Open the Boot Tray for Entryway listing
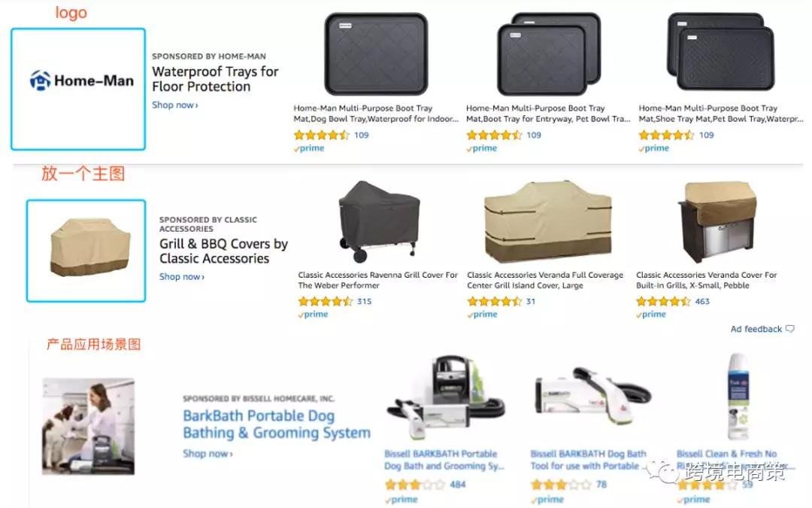This screenshot has height=508, width=812. pos(548,114)
